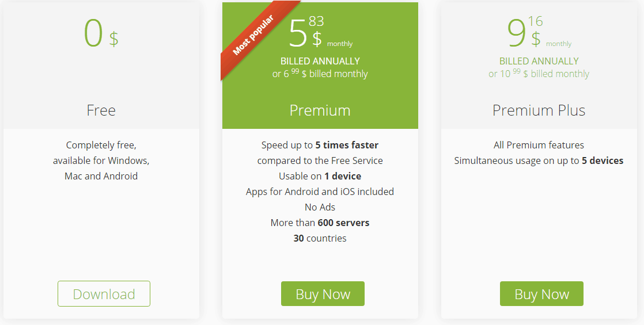The image size is (644, 325).
Task: Click the '30 countries' feature line
Action: pyautogui.click(x=320, y=238)
